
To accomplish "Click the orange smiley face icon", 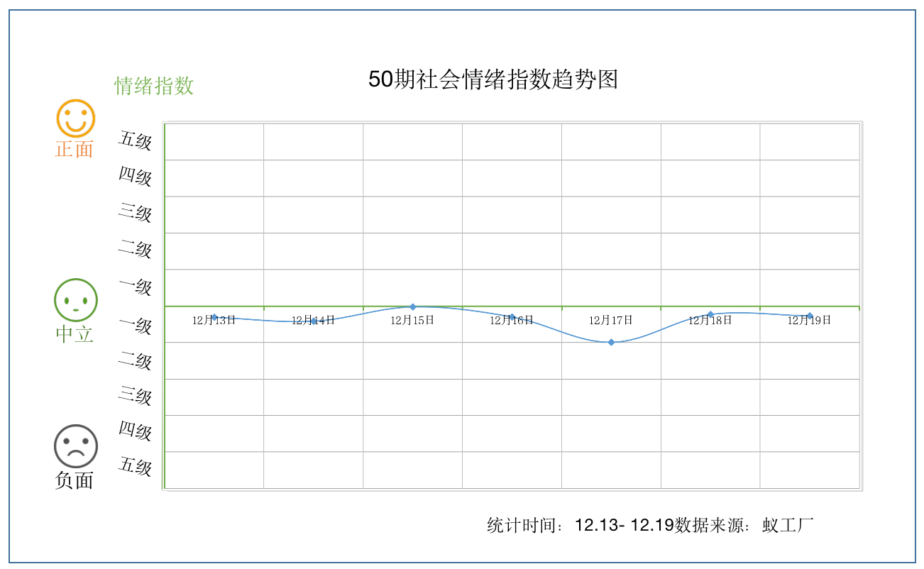I will [75, 118].
